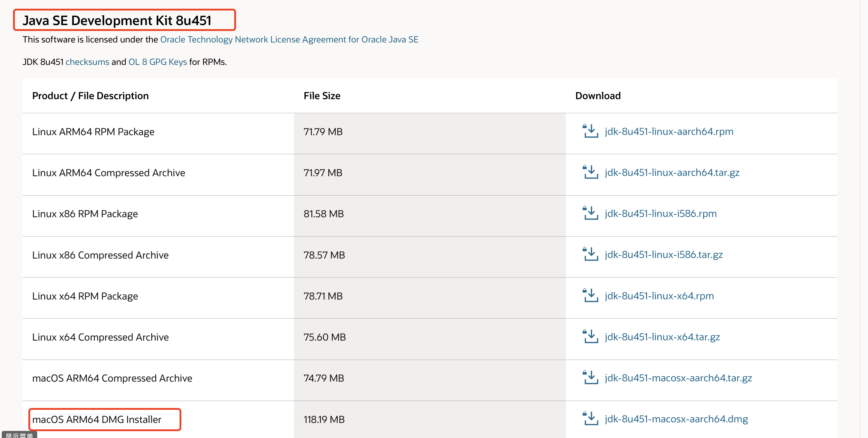
Task: Download jdk-8u451-linux-x64.rpm link
Action: pyautogui.click(x=659, y=296)
